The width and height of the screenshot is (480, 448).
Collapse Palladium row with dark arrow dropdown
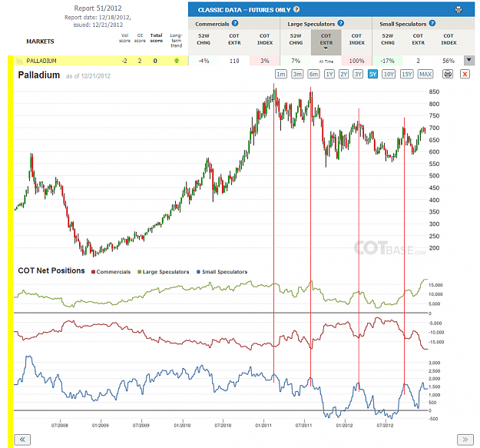(x=469, y=61)
